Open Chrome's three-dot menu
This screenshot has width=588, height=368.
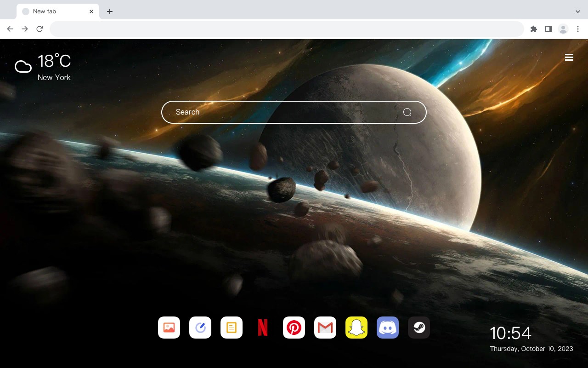click(x=578, y=29)
